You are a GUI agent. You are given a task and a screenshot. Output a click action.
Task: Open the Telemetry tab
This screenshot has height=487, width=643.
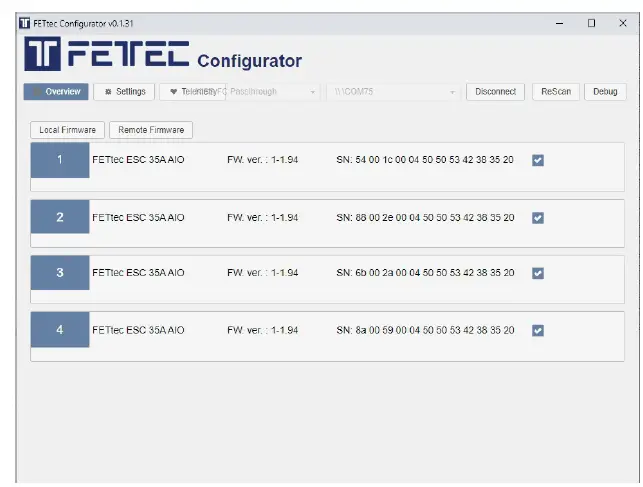[x=192, y=91]
